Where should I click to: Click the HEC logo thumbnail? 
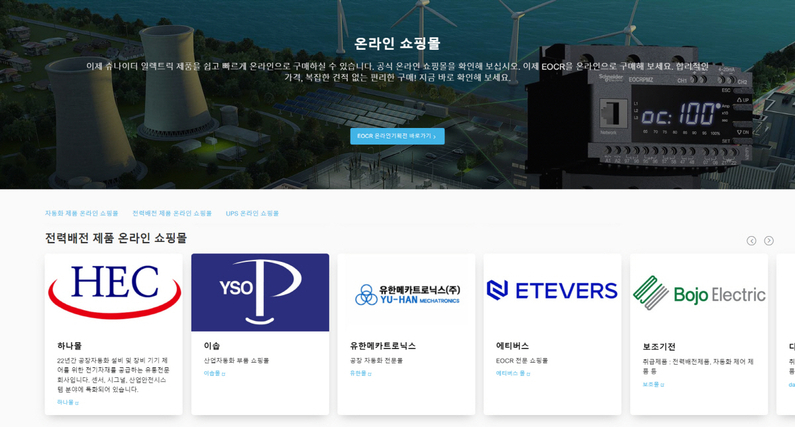click(114, 293)
